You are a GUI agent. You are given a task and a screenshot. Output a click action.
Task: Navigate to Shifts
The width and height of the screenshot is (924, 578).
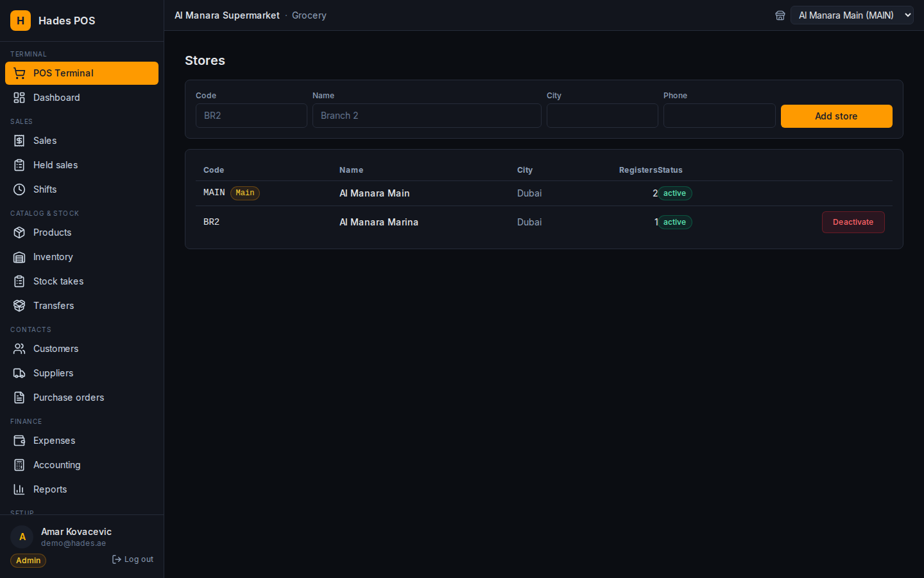pos(81,189)
